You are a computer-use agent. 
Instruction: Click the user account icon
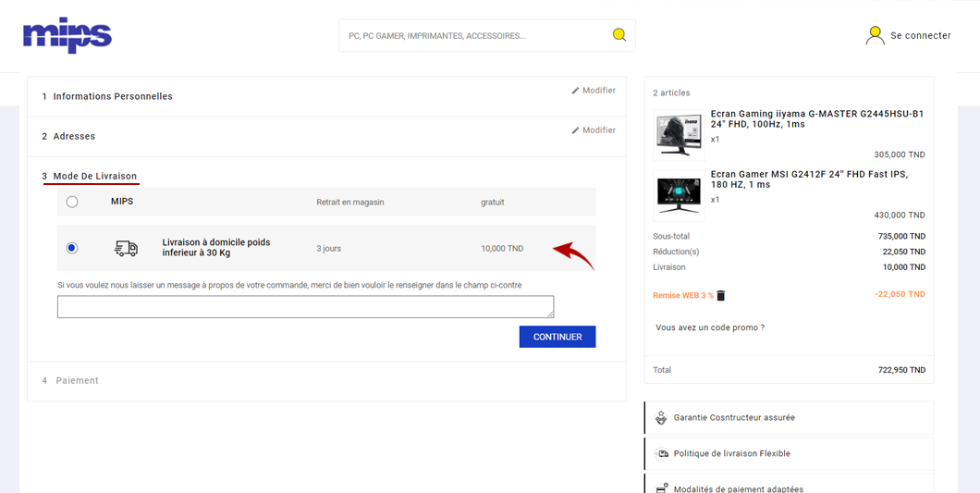click(x=875, y=36)
